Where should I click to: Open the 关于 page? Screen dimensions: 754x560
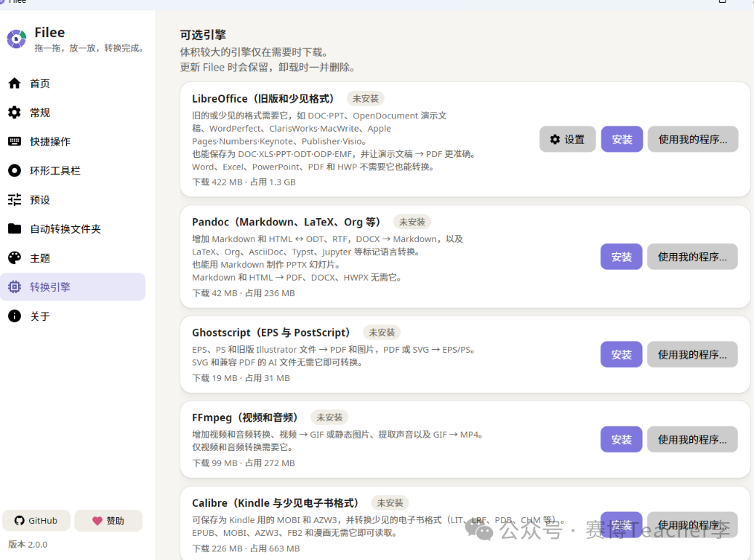coord(73,316)
